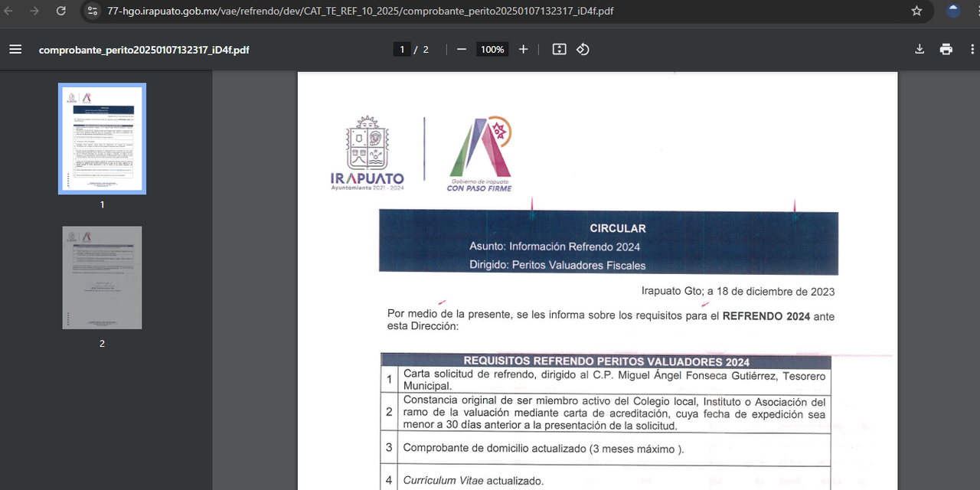The width and height of the screenshot is (980, 490).
Task: Edit the current page number field
Action: point(402,49)
